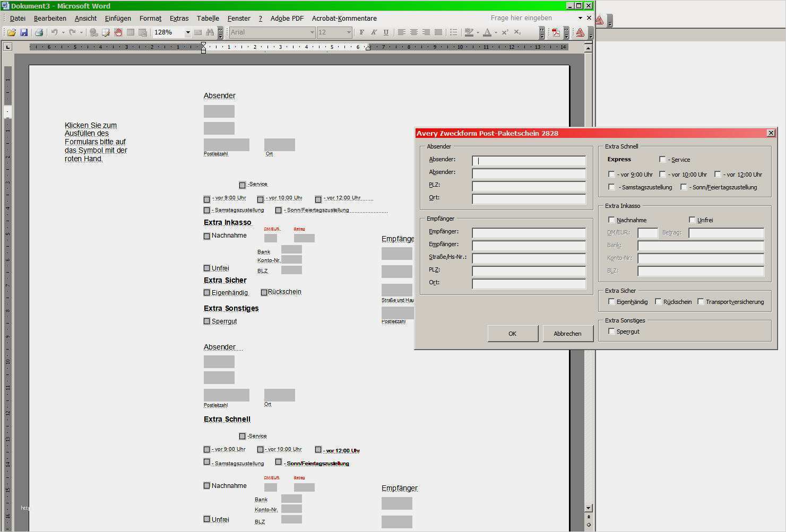
Task: Click the Adobe PDF convert icon
Action: coord(556,32)
